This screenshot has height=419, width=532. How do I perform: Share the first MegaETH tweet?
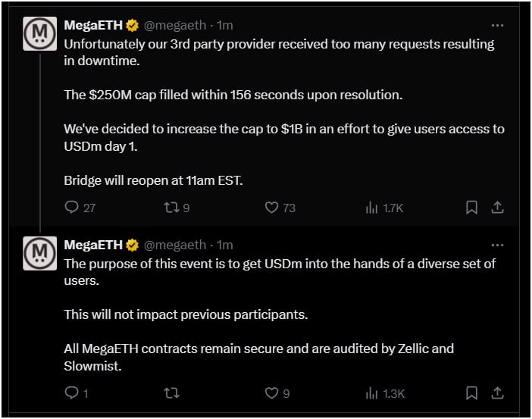(497, 208)
